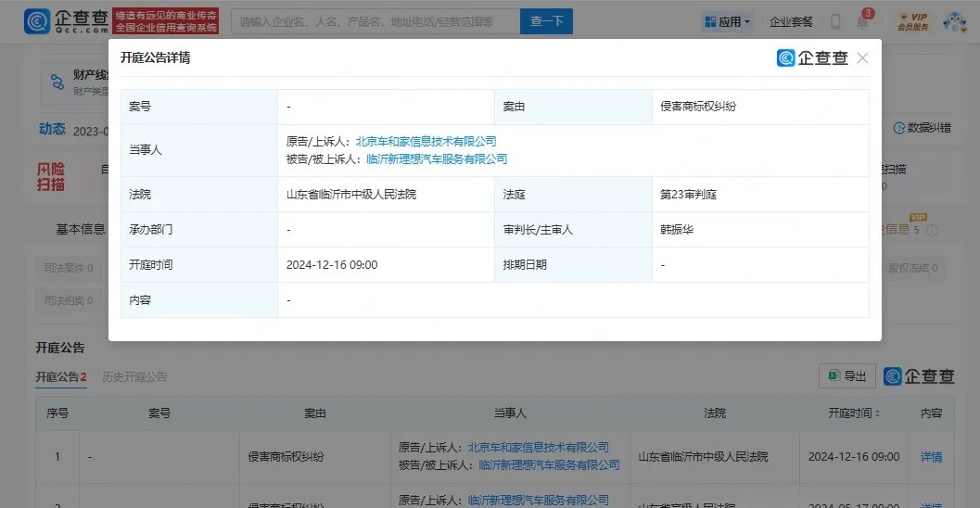Click the 风险扫描 label
Screen dimensions: 980x508
tap(51, 177)
